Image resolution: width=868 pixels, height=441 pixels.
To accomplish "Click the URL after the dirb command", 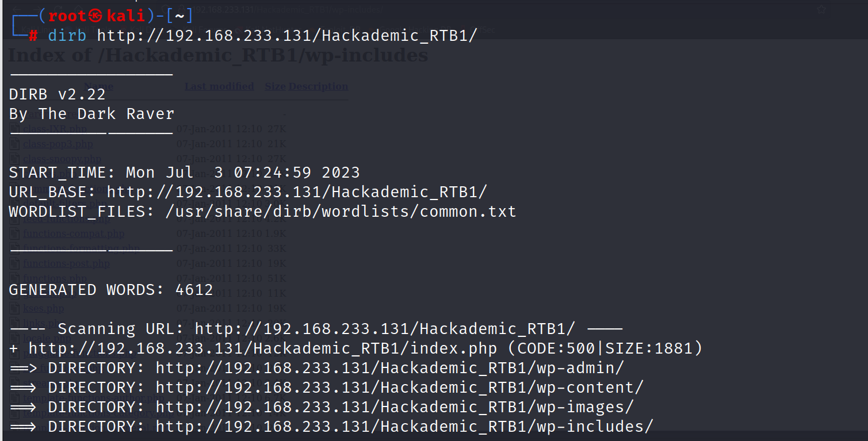I will click(x=287, y=36).
